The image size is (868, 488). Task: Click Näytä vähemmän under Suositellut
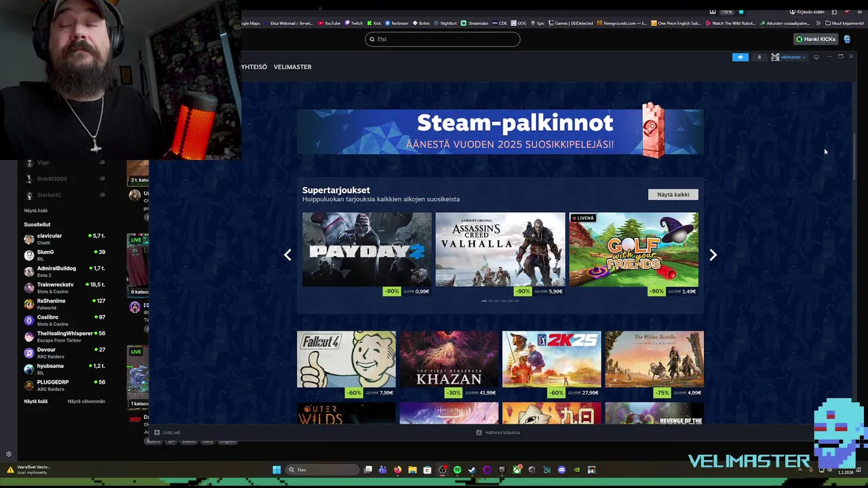86,401
